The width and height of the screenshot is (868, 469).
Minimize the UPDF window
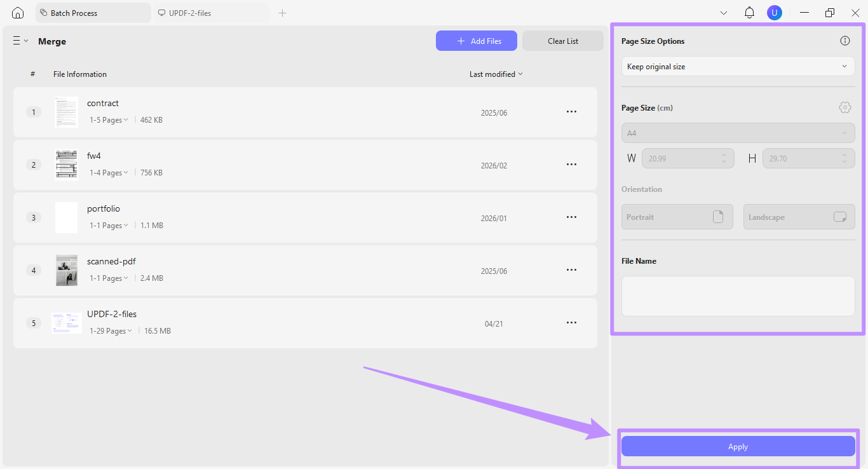[804, 13]
